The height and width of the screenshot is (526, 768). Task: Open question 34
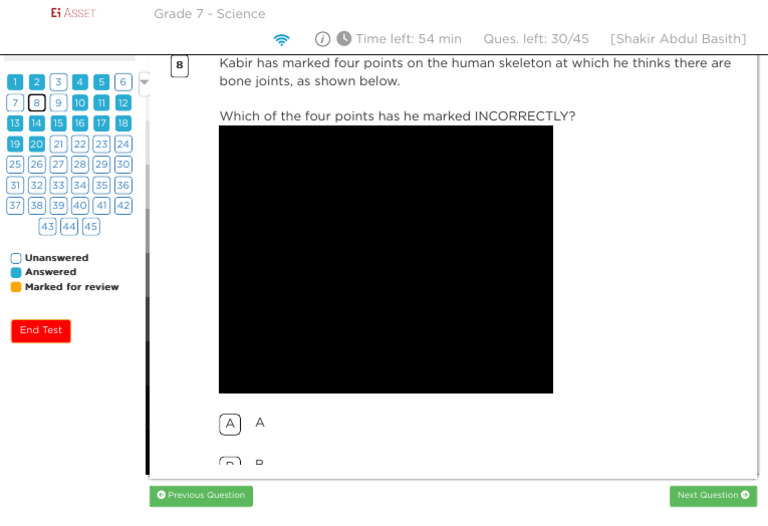coord(80,185)
